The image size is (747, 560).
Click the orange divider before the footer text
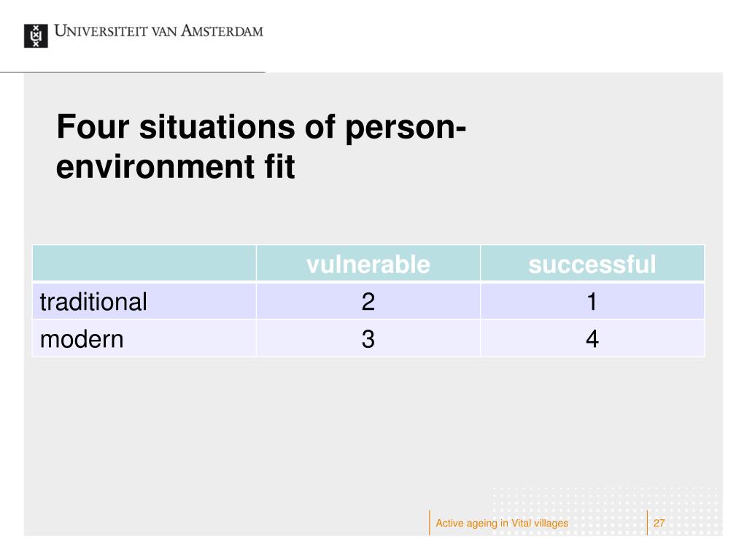(429, 522)
